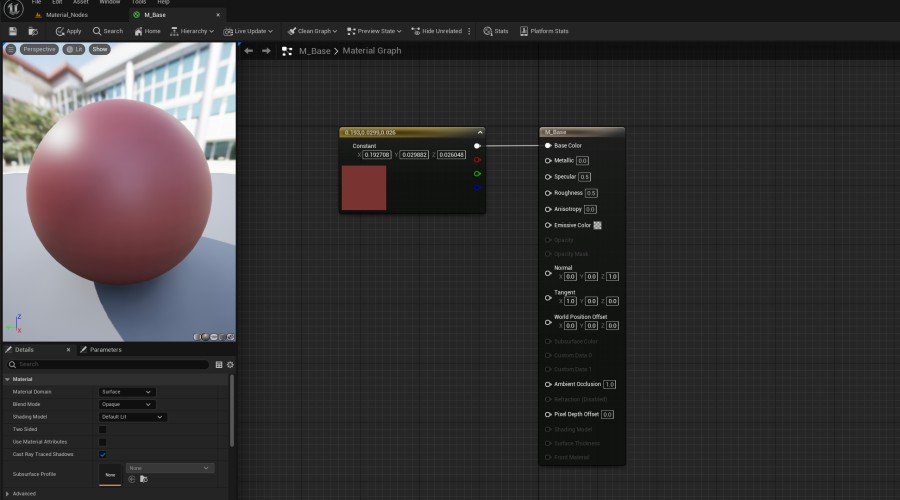Image resolution: width=900 pixels, height=500 pixels.
Task: Click the Emissive Color input pin
Action: point(548,226)
